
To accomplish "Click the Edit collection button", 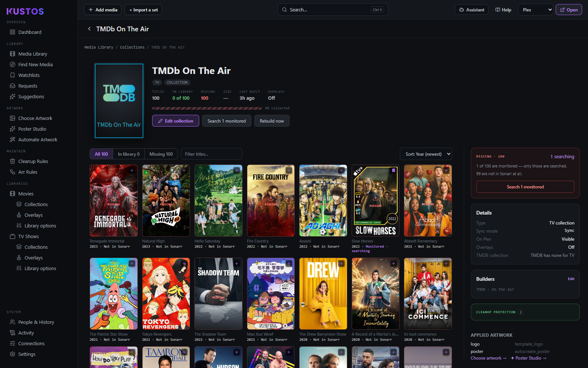I will tap(176, 121).
